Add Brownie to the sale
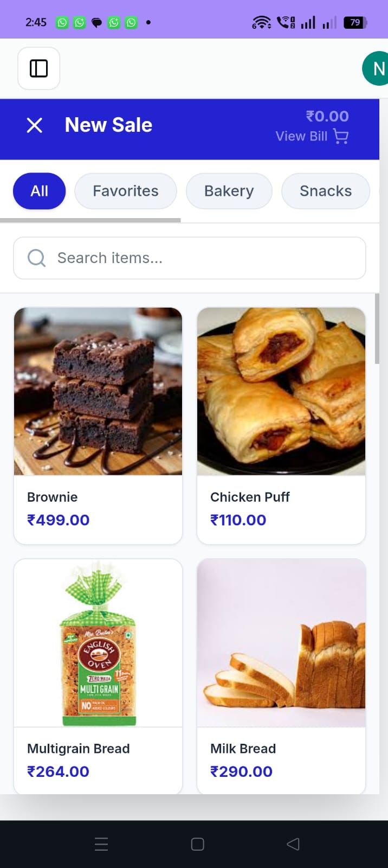Screen dimensions: 388x868 pos(98,425)
